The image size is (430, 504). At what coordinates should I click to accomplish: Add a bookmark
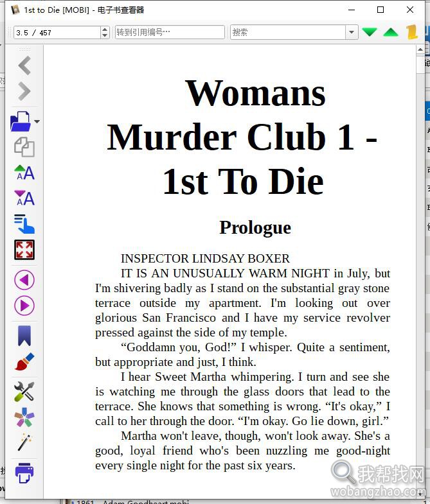pyautogui.click(x=24, y=336)
